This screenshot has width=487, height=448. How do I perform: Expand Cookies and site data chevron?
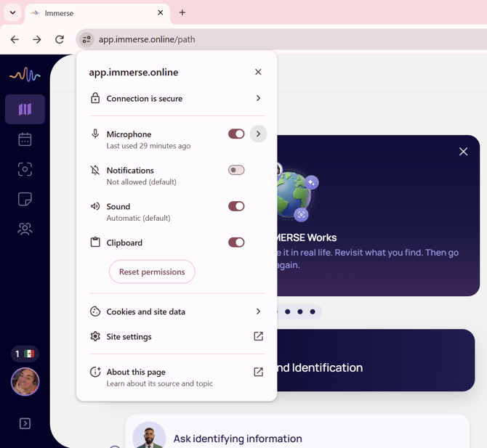click(x=258, y=311)
